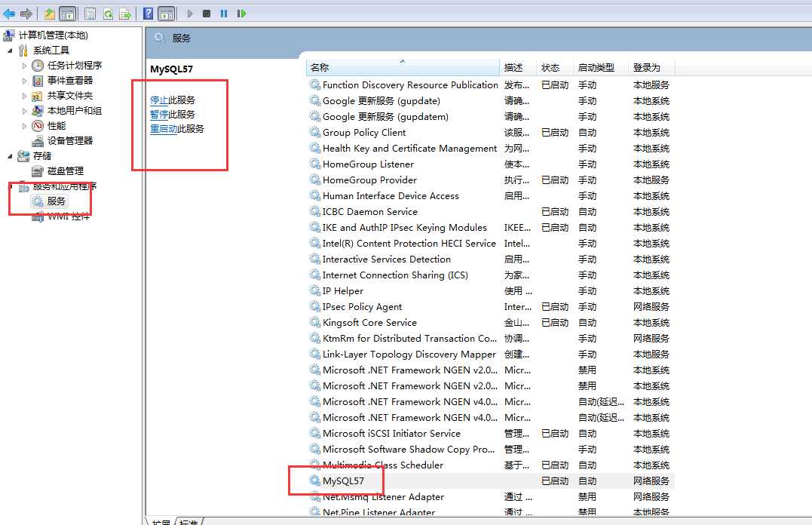Viewport: 812px width, 525px height.
Task: Click the gear icon of Kingsoft Core Service
Action: pos(314,322)
